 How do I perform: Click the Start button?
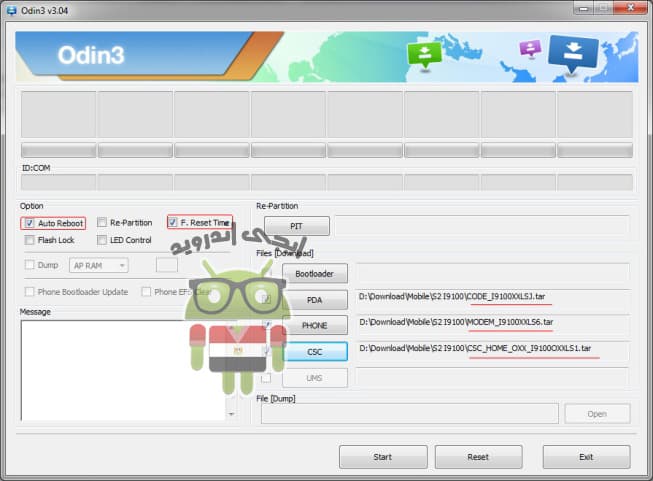[383, 457]
